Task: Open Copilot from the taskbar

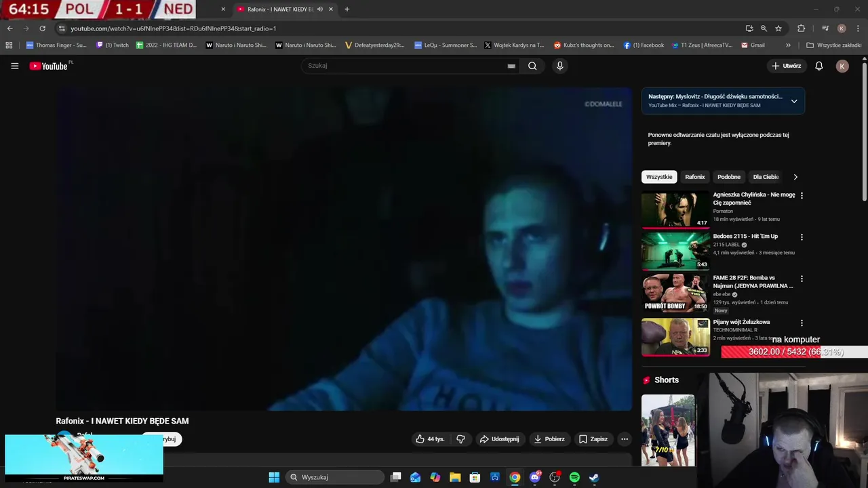Action: coord(435,477)
